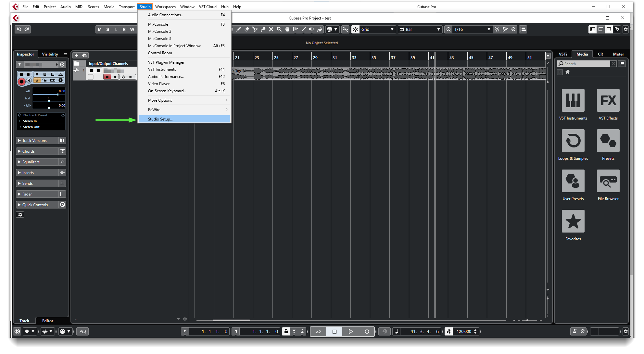Screen dimensions: 644x354
Task: Open toolbar setup gear at top right
Action: point(626,30)
